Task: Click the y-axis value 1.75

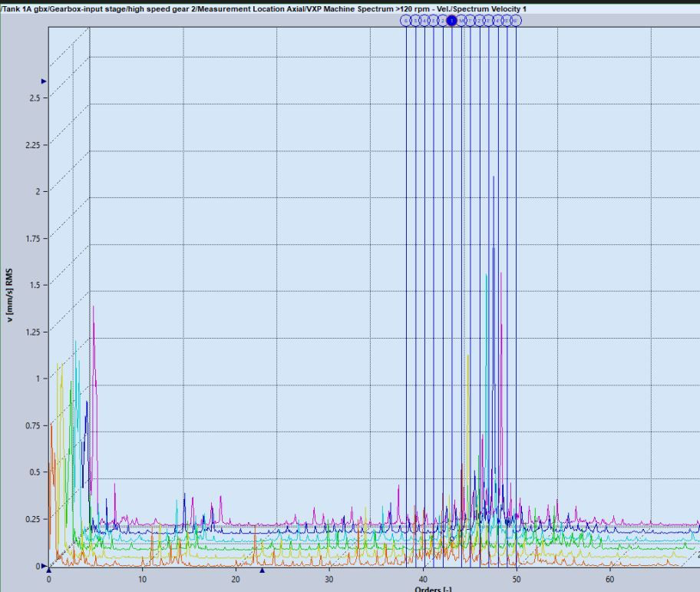Action: click(32, 239)
